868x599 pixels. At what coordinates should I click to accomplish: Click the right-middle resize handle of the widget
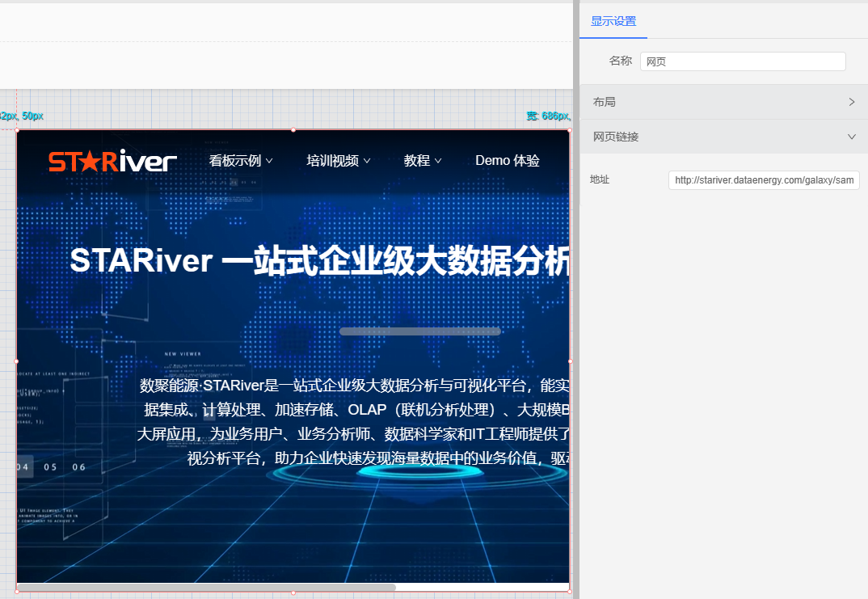click(570, 361)
